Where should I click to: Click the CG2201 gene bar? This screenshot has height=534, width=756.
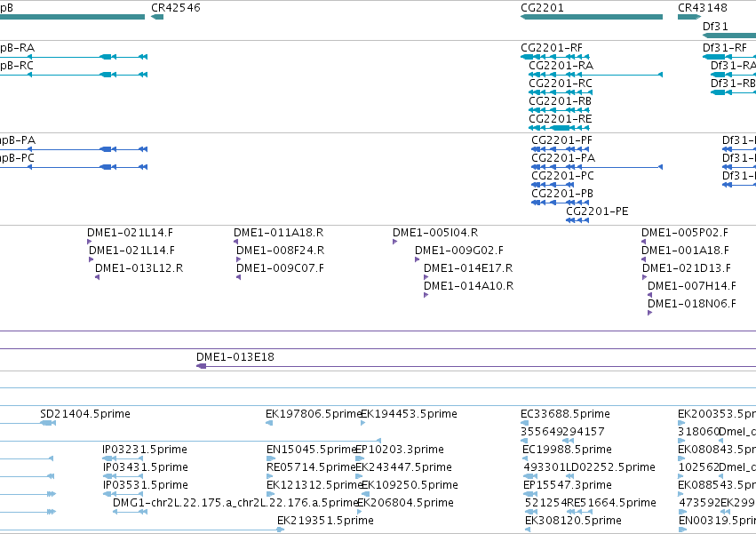point(592,17)
